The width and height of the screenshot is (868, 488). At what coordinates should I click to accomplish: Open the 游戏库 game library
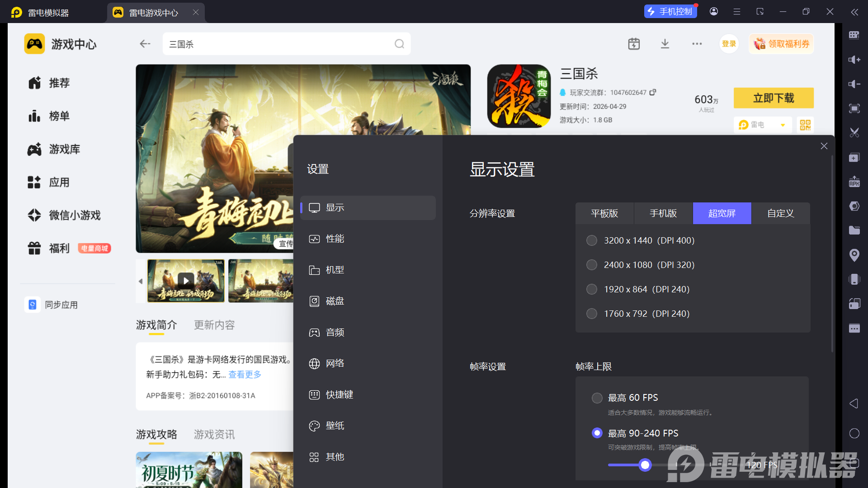(54, 149)
